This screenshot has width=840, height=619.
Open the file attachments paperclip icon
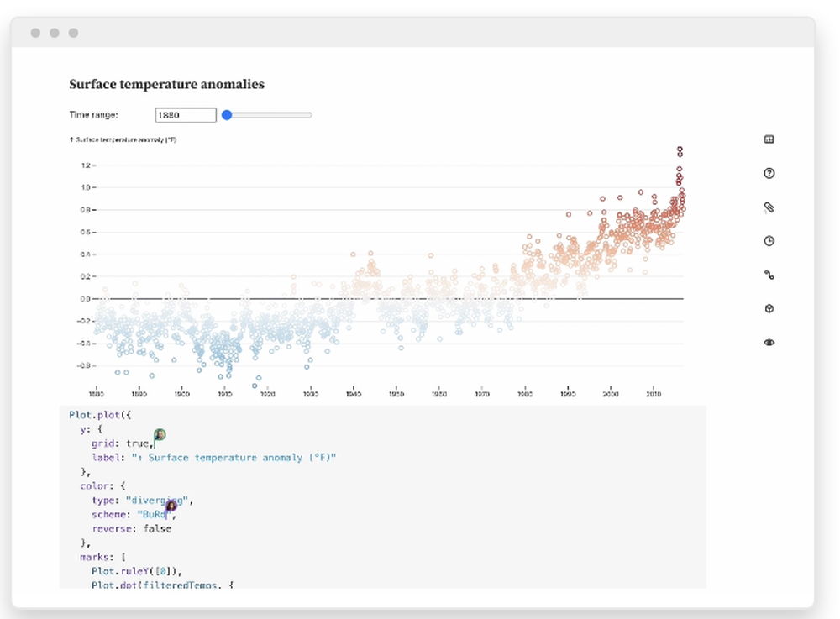click(x=769, y=207)
